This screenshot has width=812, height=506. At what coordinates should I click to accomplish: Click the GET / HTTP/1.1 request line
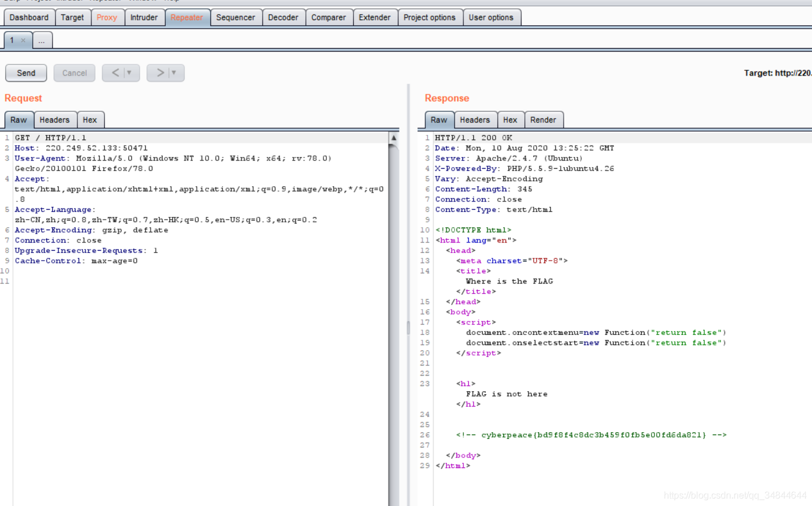[x=50, y=138]
